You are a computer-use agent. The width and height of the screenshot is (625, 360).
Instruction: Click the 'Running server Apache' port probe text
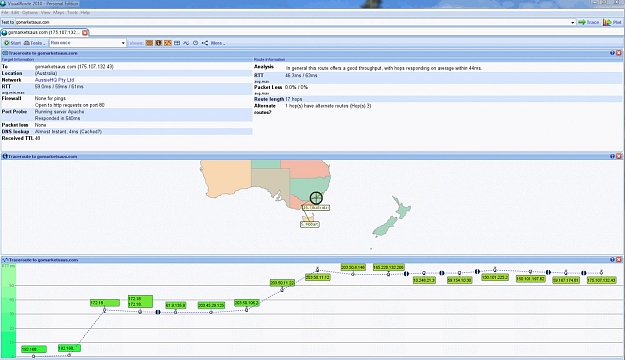[x=59, y=112]
